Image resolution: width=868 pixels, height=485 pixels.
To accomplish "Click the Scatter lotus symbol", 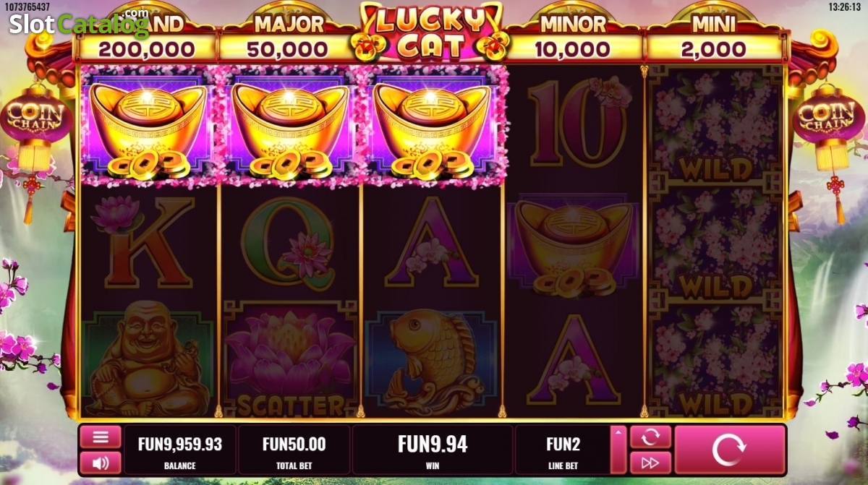I will coord(290,359).
